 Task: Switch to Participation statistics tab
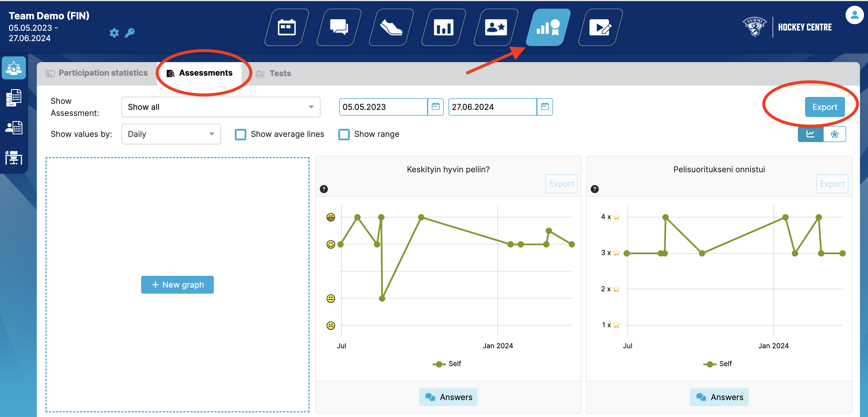tap(97, 73)
